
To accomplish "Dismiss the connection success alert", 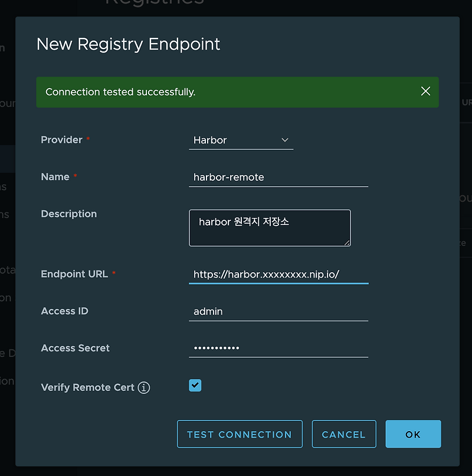I will click(x=425, y=92).
